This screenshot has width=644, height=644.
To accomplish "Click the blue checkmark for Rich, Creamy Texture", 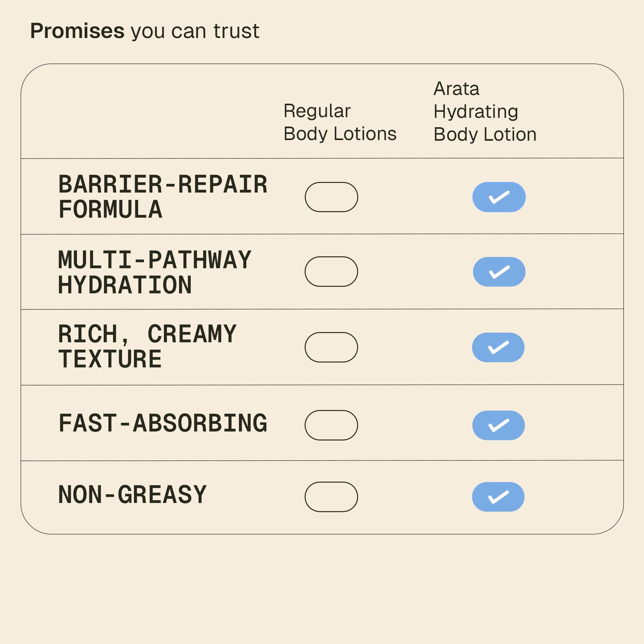I will click(498, 347).
